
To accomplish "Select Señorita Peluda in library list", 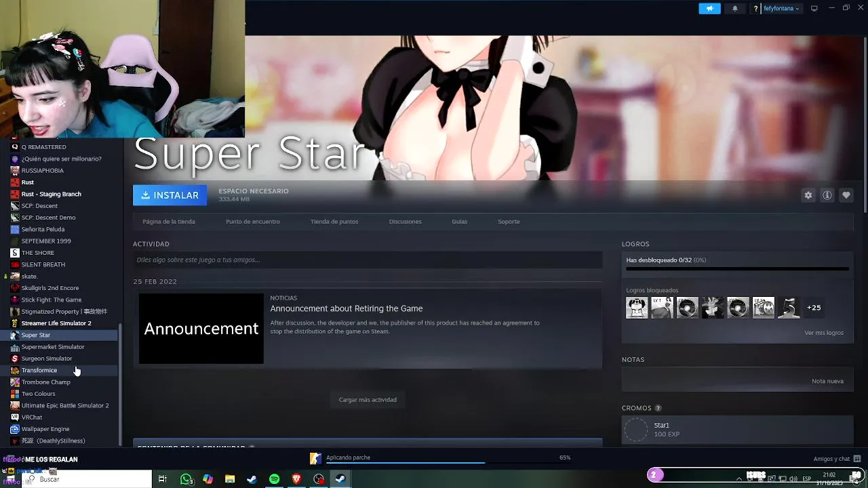I will click(43, 229).
